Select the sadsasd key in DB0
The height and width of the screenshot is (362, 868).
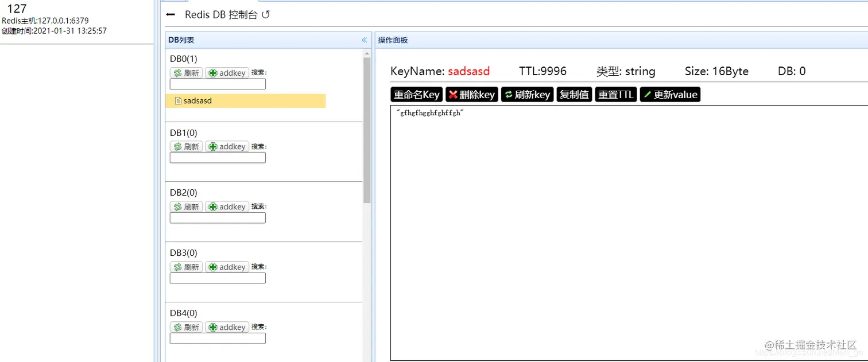click(246, 101)
